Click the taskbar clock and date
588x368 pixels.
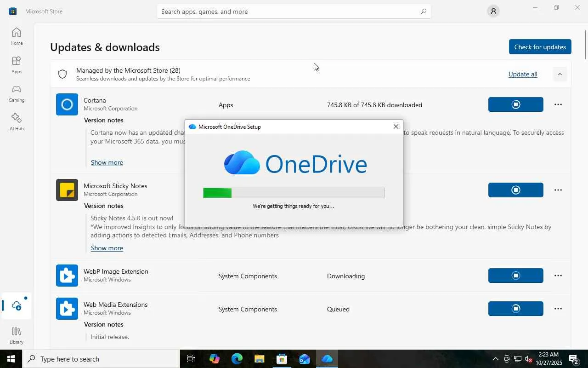(548, 359)
